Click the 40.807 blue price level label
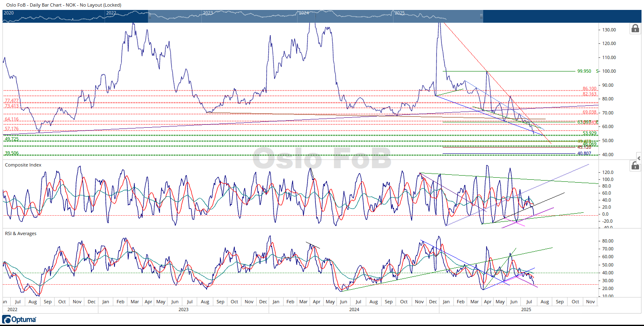This screenshot has width=644, height=326. point(584,153)
